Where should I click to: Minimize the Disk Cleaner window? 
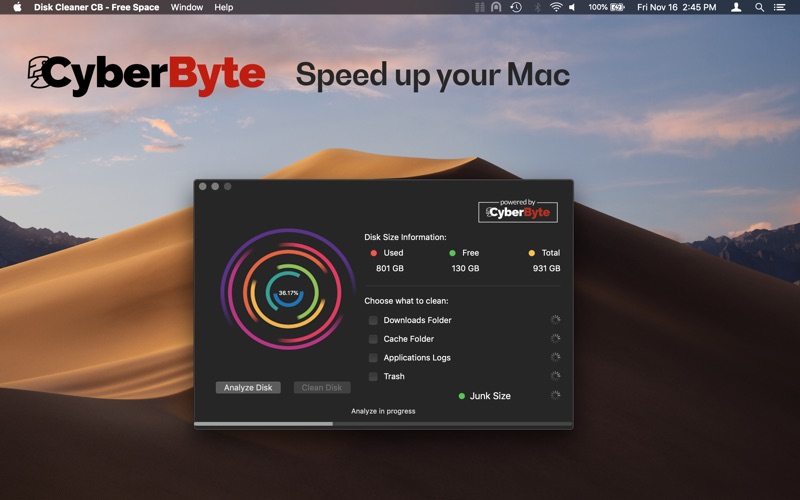pyautogui.click(x=215, y=187)
